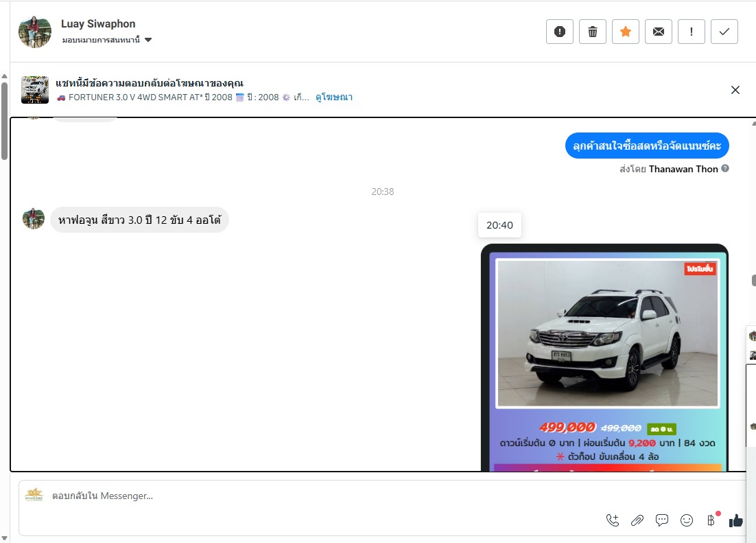Click the chat area right scrollbar thumb
The width and height of the screenshot is (756, 543).
(753, 281)
